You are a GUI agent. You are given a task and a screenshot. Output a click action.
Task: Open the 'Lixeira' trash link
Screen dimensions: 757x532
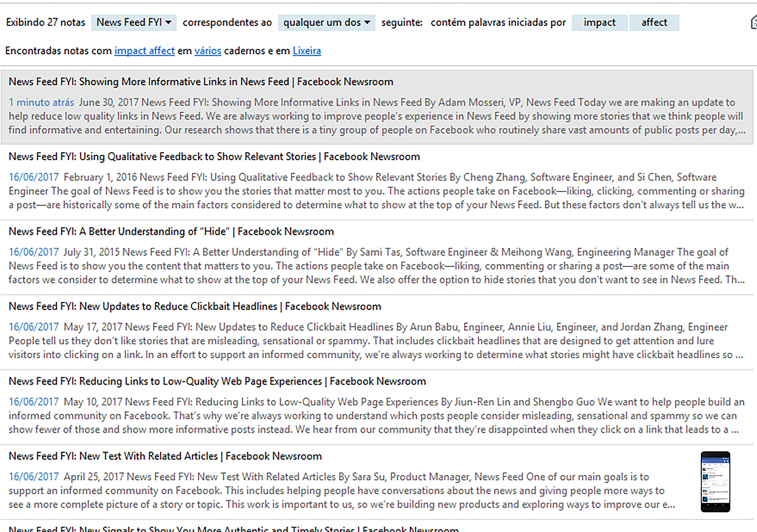coord(307,51)
